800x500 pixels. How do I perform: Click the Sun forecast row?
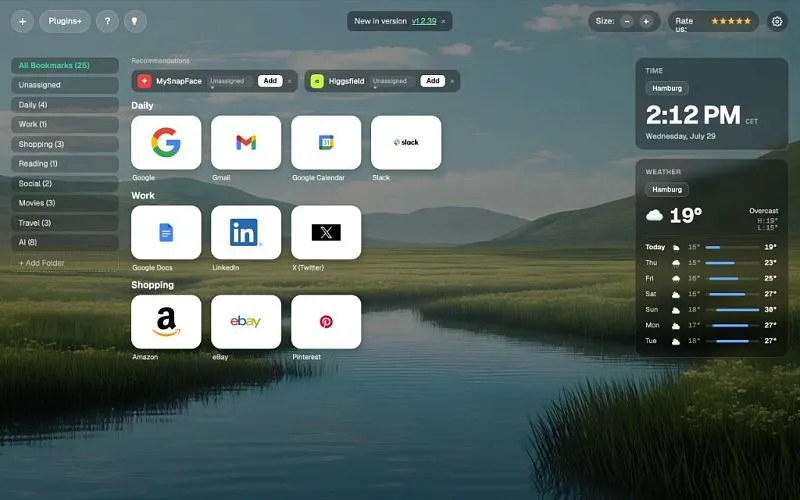[x=711, y=310]
